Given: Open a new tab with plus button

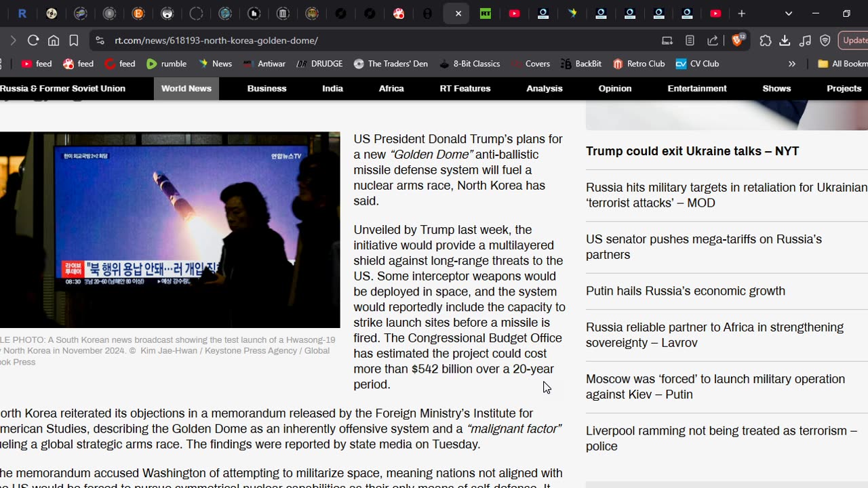Looking at the screenshot, I should (742, 14).
